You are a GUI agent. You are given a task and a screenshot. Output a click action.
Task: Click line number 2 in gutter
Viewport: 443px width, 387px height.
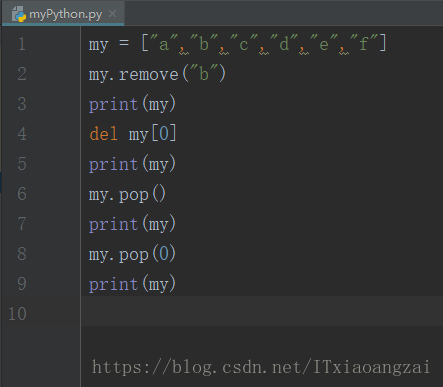(22, 74)
